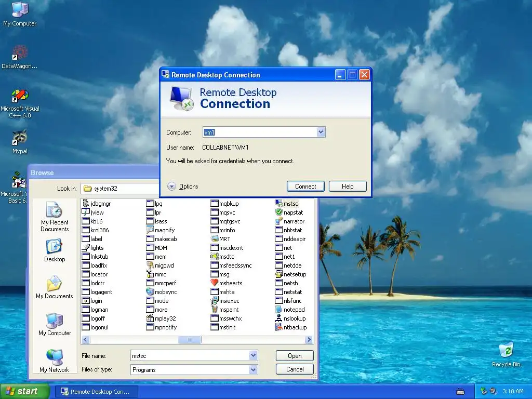
Task: Go to Desktop in Browse places bar
Action: 54,250
